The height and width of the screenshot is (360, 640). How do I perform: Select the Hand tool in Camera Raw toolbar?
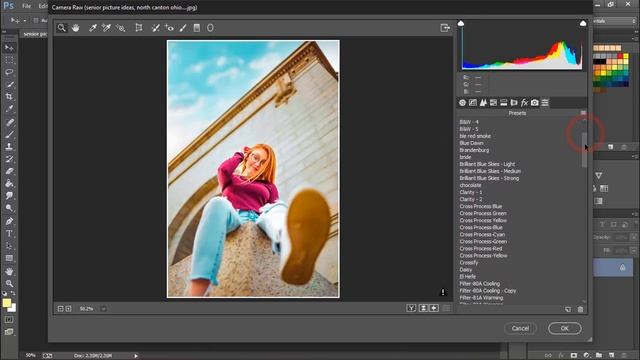point(76,28)
